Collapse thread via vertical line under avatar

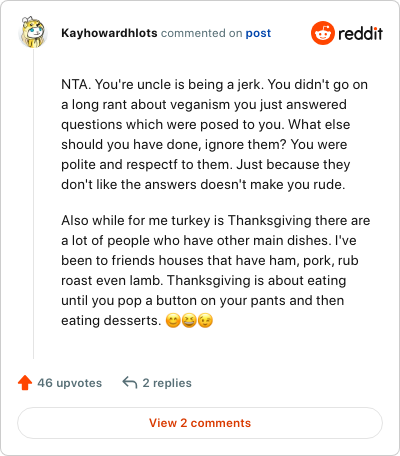[33, 205]
